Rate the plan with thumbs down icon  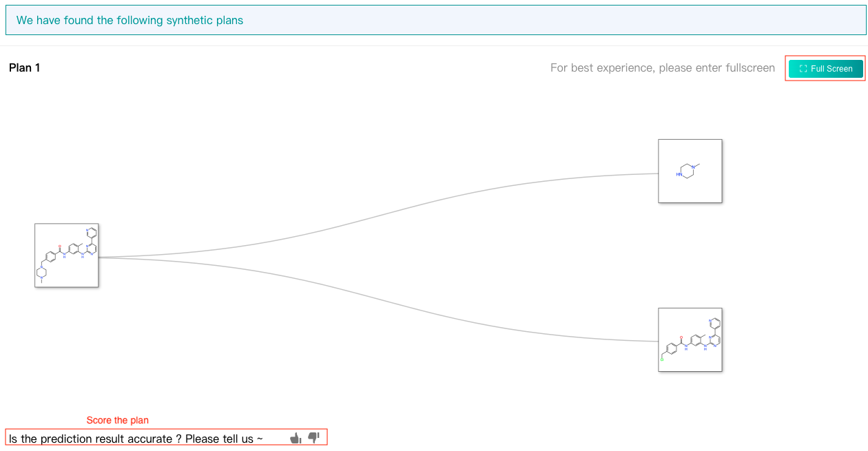[314, 437]
